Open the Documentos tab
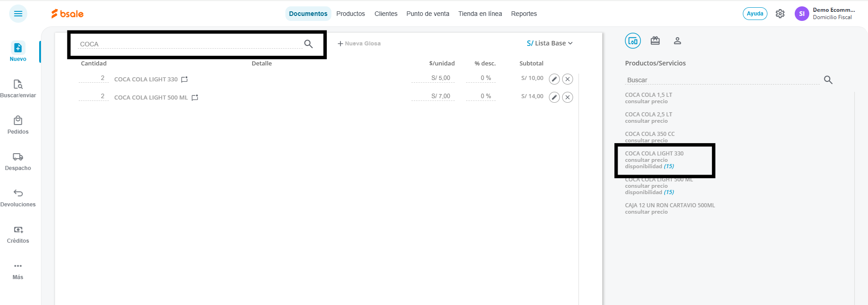The width and height of the screenshot is (868, 305). click(308, 14)
